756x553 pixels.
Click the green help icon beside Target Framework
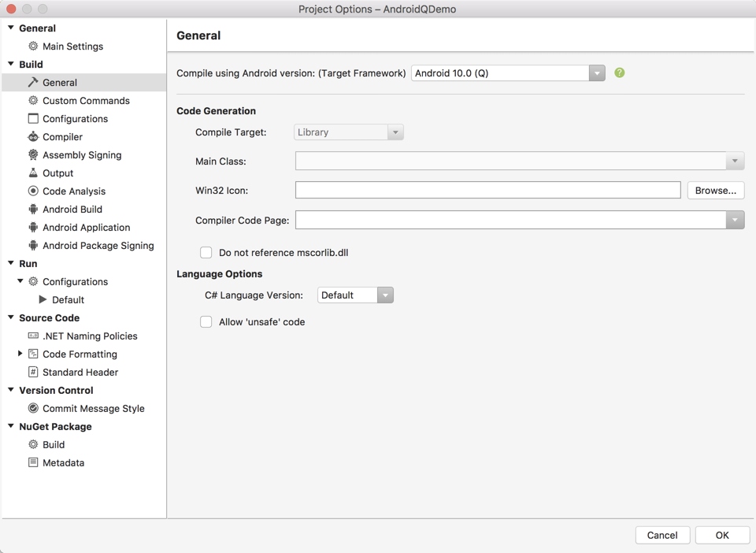pos(620,73)
